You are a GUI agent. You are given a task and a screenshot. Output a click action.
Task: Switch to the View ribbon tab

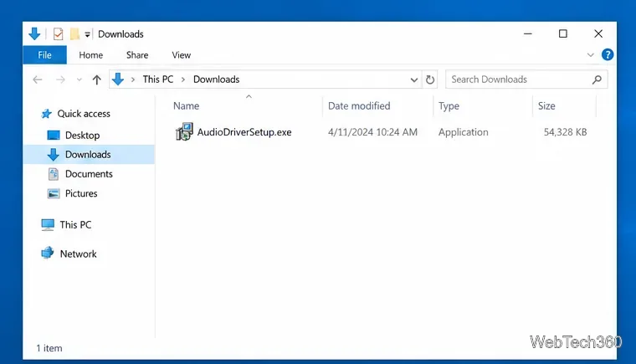[x=182, y=55]
